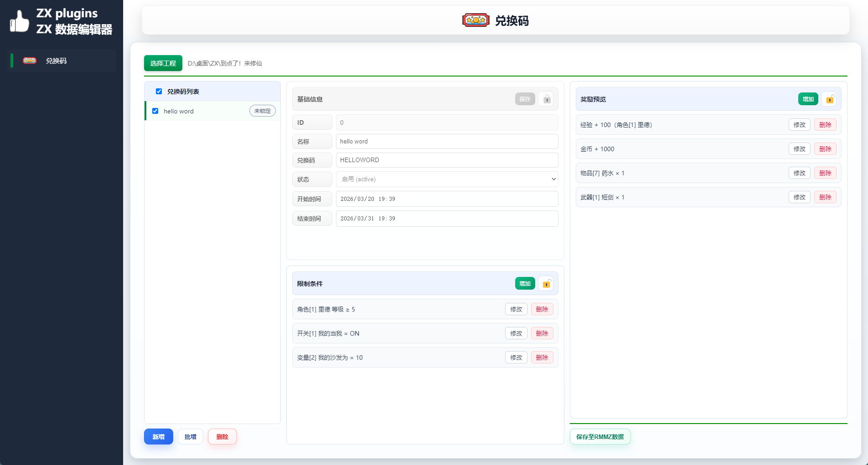Click 修改 for 变量[2] 我的沙发为 condition

click(x=516, y=358)
